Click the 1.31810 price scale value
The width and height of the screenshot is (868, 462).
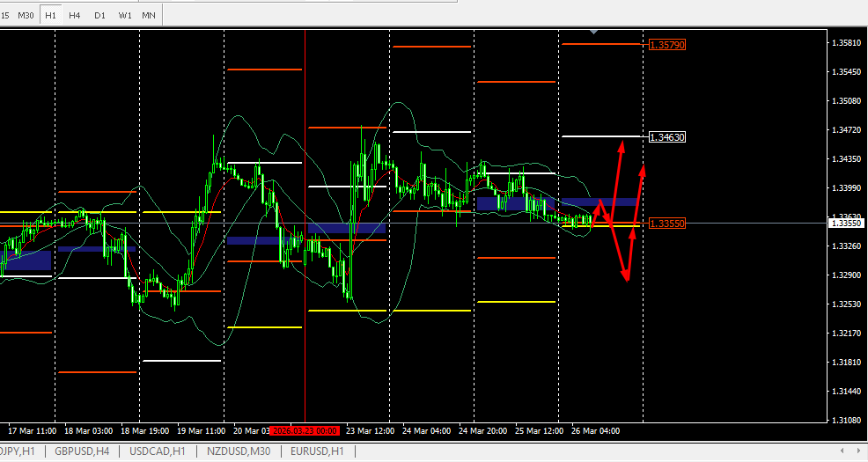[847, 363]
